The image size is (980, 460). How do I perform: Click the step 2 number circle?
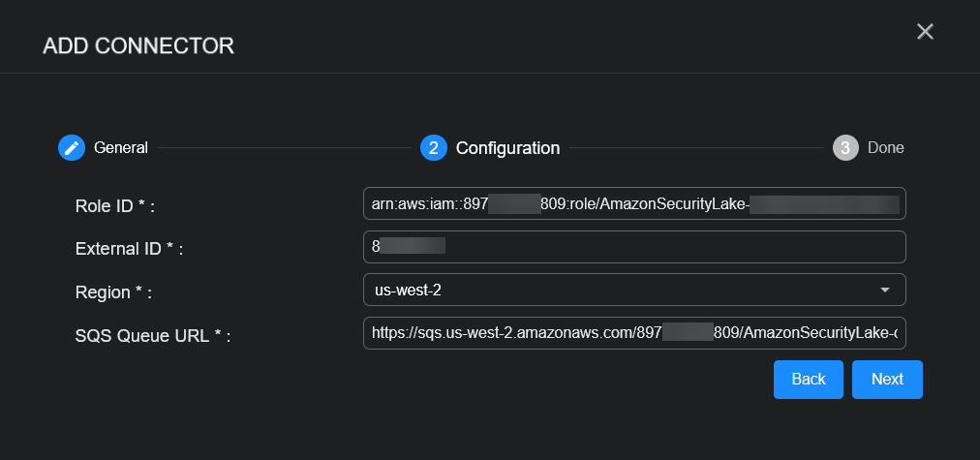(433, 148)
